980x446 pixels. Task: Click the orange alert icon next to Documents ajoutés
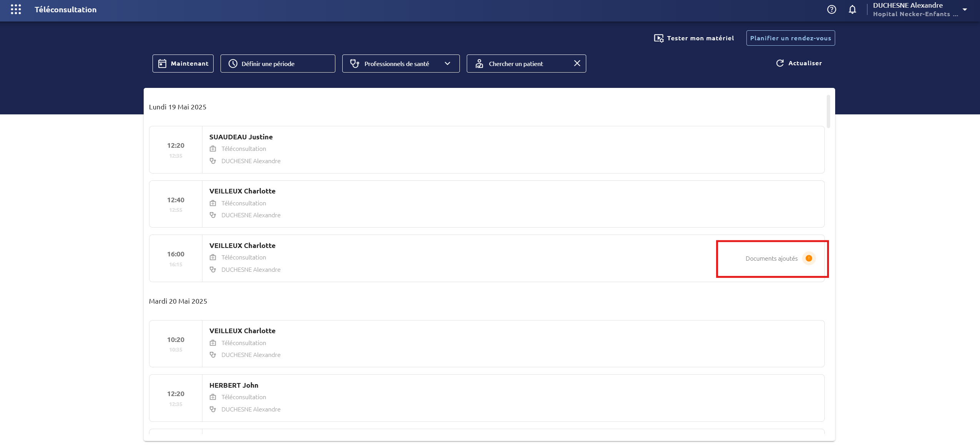(x=809, y=258)
